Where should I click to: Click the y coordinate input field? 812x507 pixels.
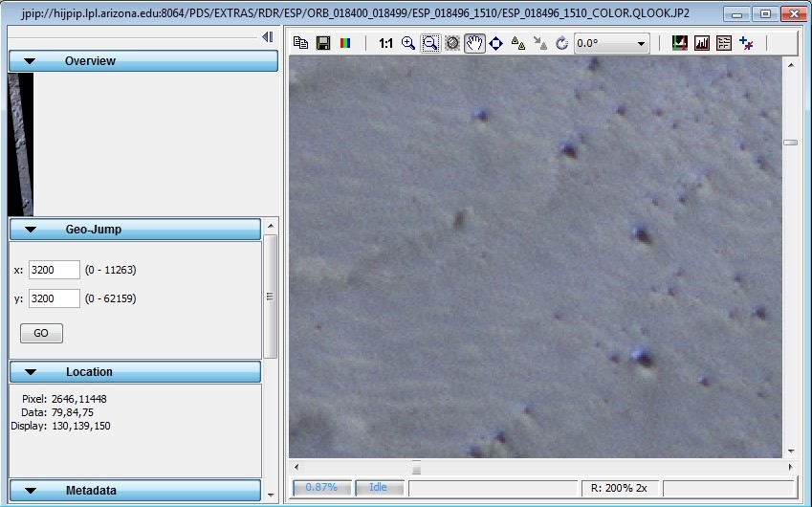click(55, 299)
